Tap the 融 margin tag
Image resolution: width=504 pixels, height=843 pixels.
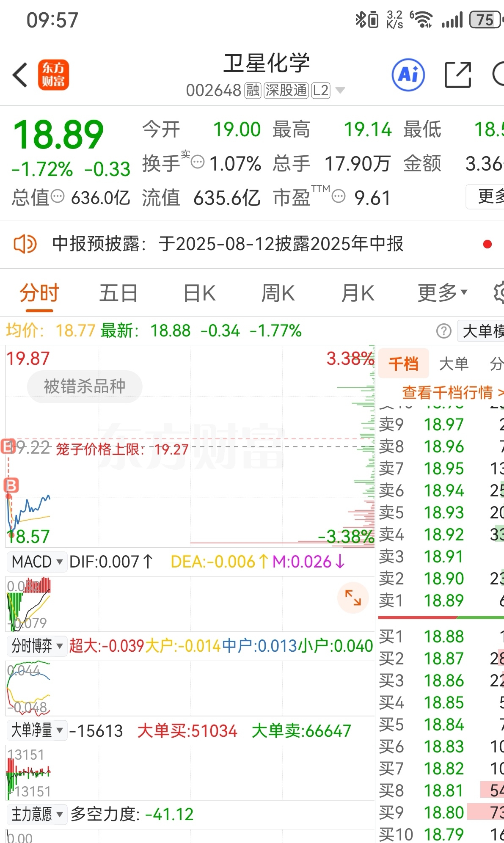[253, 90]
